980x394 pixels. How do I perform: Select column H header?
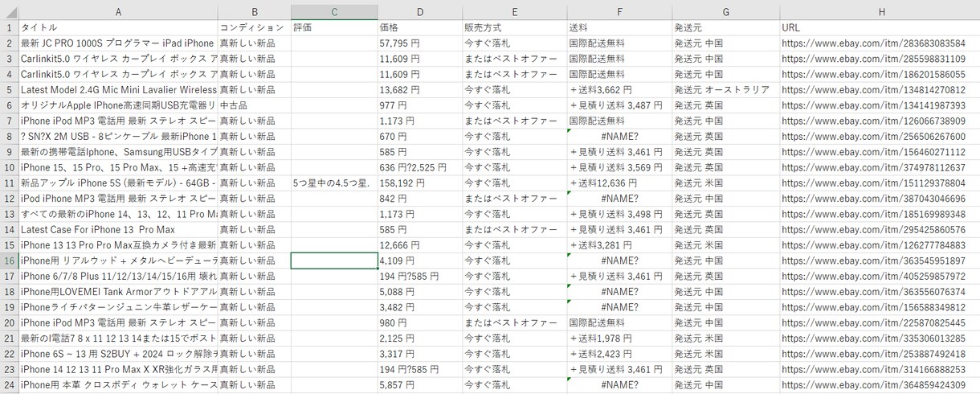click(880, 12)
